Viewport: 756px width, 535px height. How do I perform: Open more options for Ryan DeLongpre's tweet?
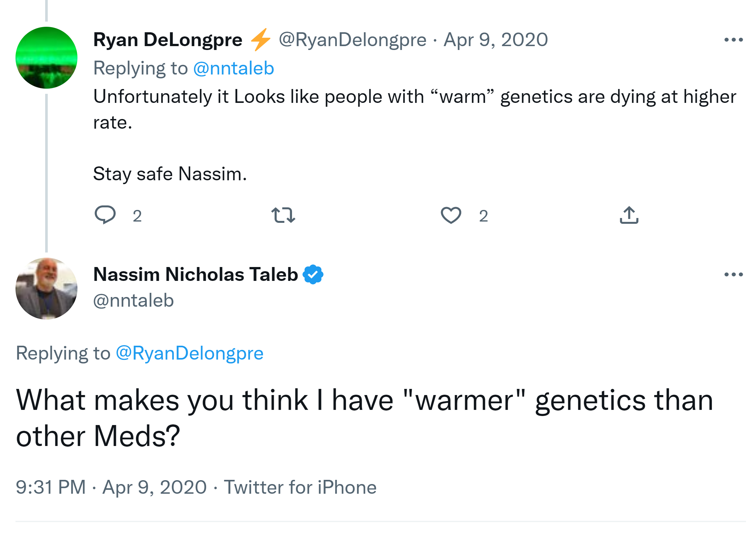click(733, 40)
